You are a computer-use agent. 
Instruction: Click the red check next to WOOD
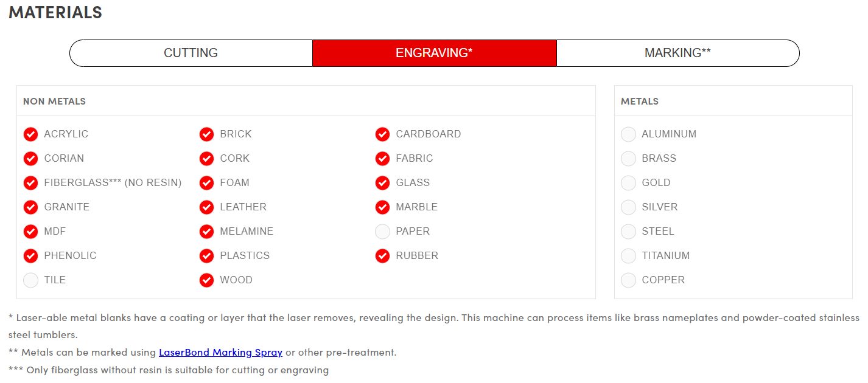click(x=206, y=280)
